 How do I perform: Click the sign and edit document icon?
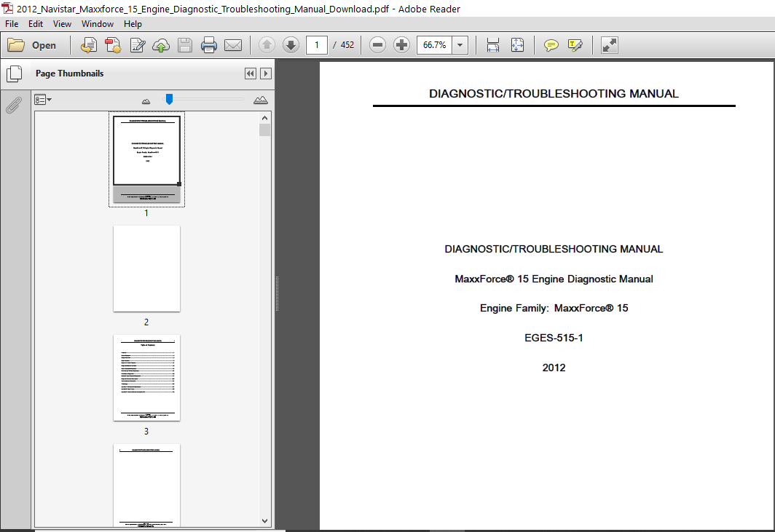click(137, 45)
